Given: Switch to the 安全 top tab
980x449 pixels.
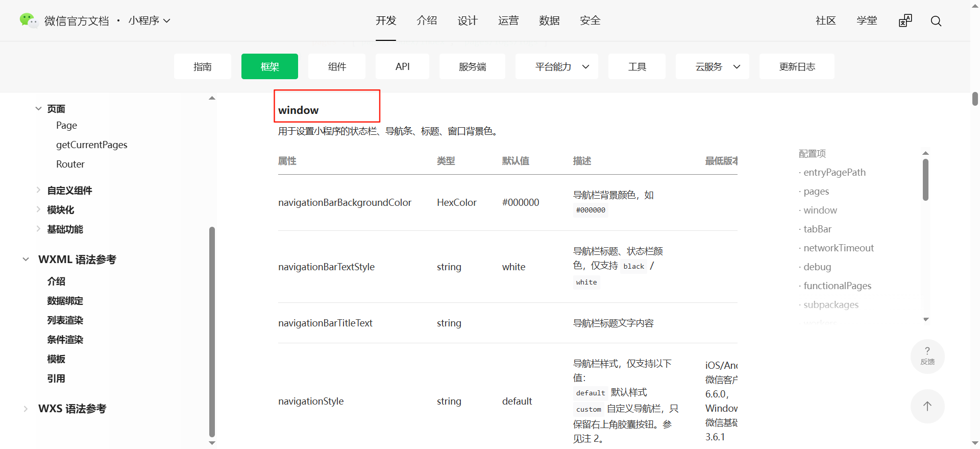Looking at the screenshot, I should coord(590,20).
